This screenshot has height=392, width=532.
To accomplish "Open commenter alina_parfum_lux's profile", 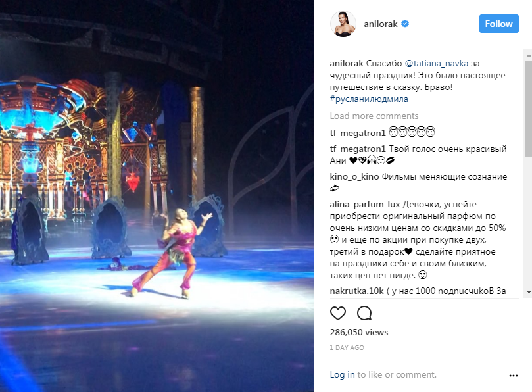I will (x=365, y=205).
